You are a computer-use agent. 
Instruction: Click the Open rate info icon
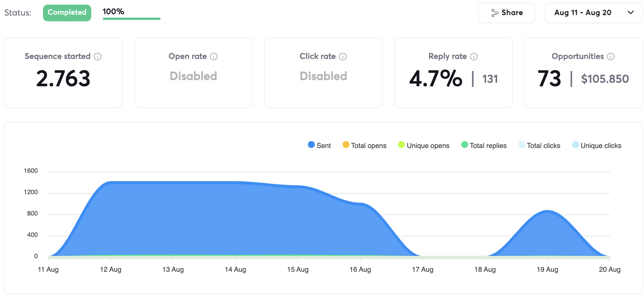coord(214,57)
